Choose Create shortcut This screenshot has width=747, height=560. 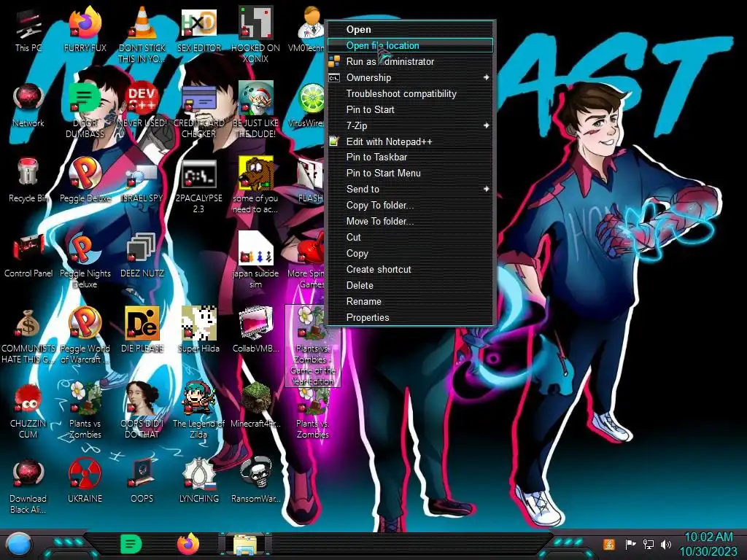[x=410, y=270]
